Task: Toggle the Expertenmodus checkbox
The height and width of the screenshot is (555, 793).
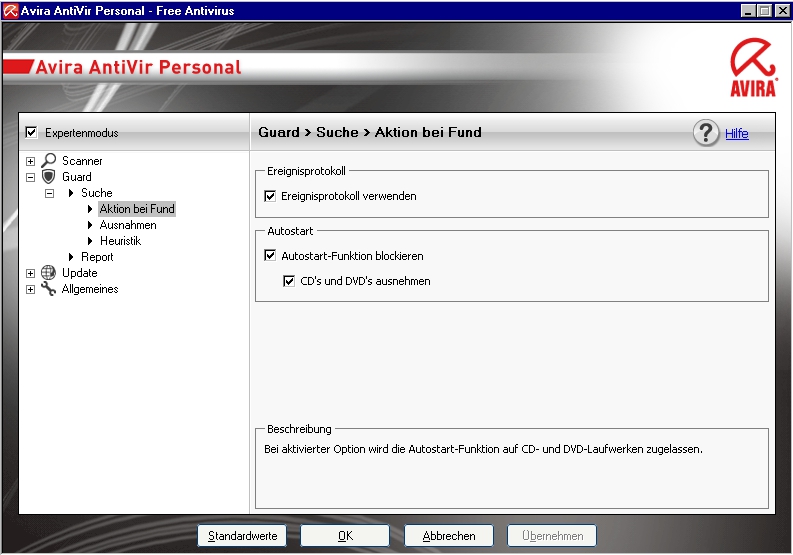Action: tap(31, 133)
